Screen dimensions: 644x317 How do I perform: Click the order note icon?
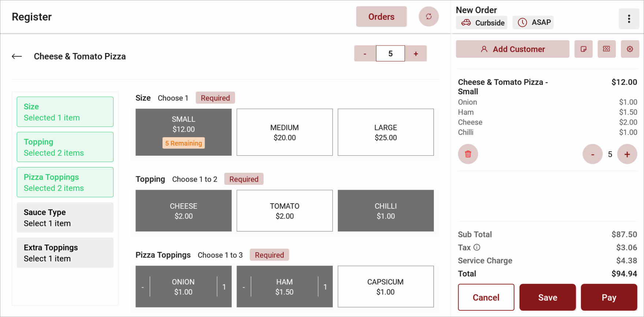[583, 49]
